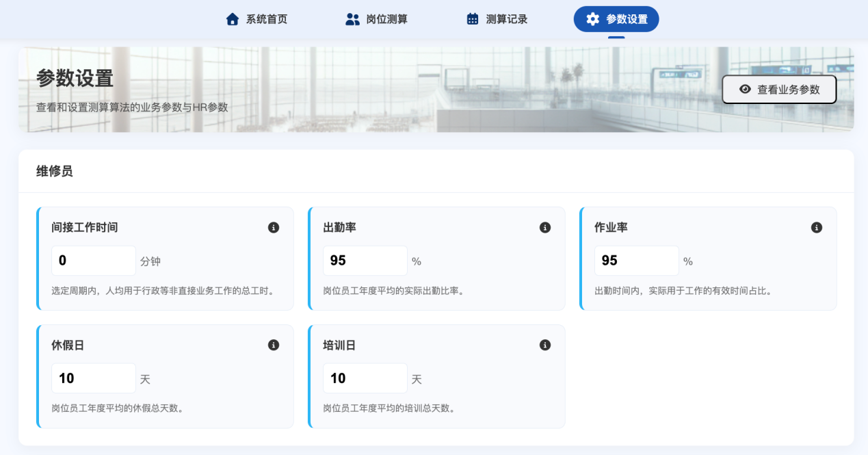Viewport: 868px width, 455px height.
Task: Click into the 培训日 days input
Action: pos(365,378)
